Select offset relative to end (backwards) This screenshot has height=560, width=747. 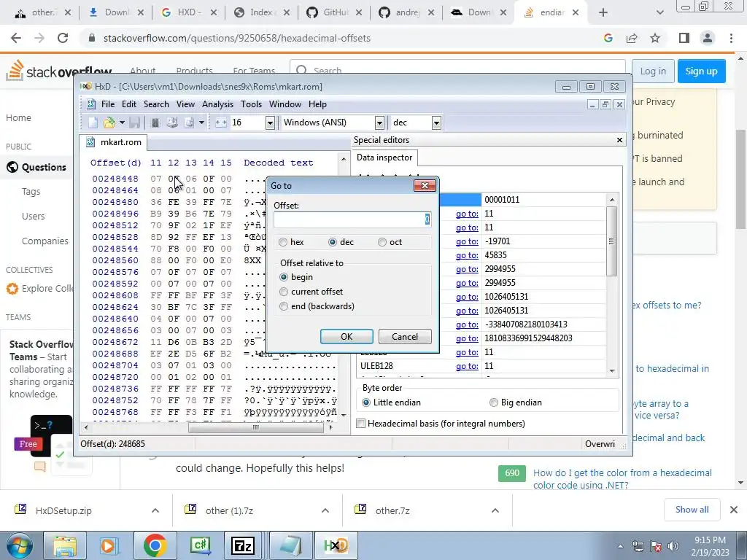point(284,306)
